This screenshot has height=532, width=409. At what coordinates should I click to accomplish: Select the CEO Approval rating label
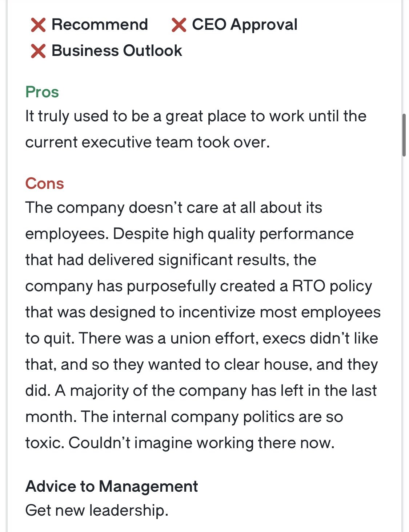coord(244,25)
